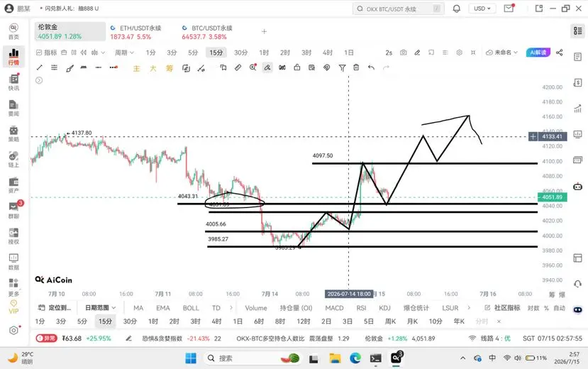Viewport: 588px width, 369px height.
Task: Select the trend line drawing tool
Action: (40, 67)
